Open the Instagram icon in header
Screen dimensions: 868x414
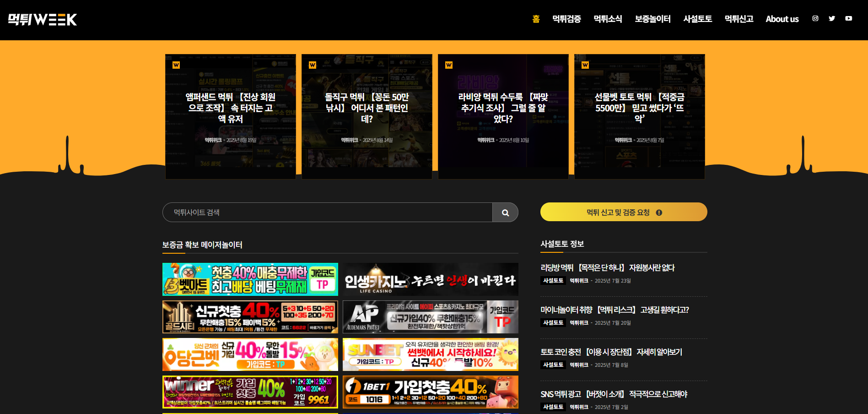click(x=815, y=19)
